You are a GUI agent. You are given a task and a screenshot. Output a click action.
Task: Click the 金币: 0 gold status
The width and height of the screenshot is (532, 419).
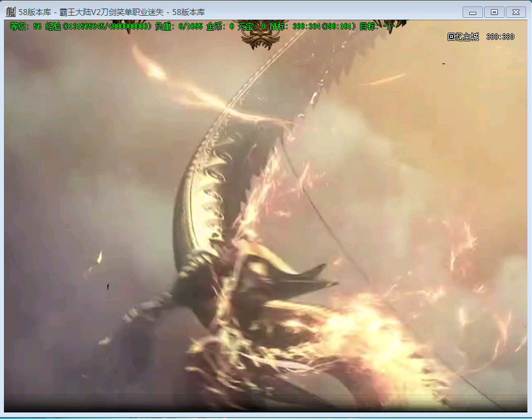(221, 26)
